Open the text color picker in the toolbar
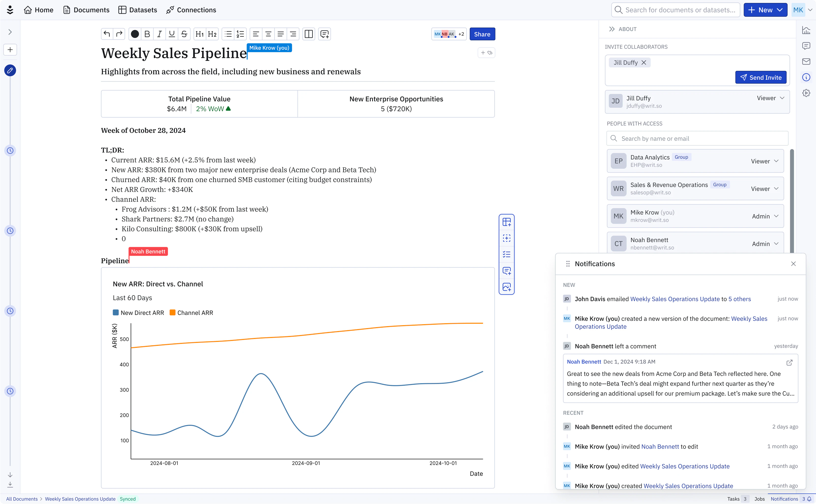The image size is (816, 504). point(135,34)
